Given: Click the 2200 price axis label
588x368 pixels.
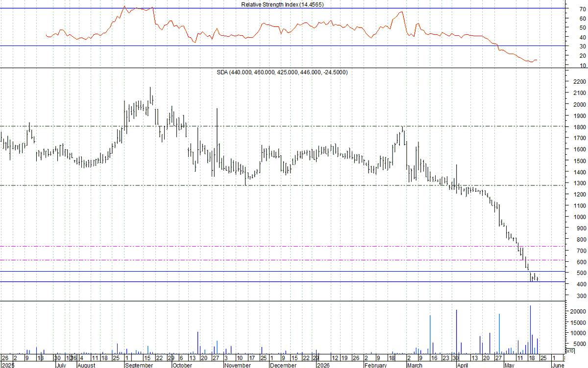Looking at the screenshot, I should [579, 82].
